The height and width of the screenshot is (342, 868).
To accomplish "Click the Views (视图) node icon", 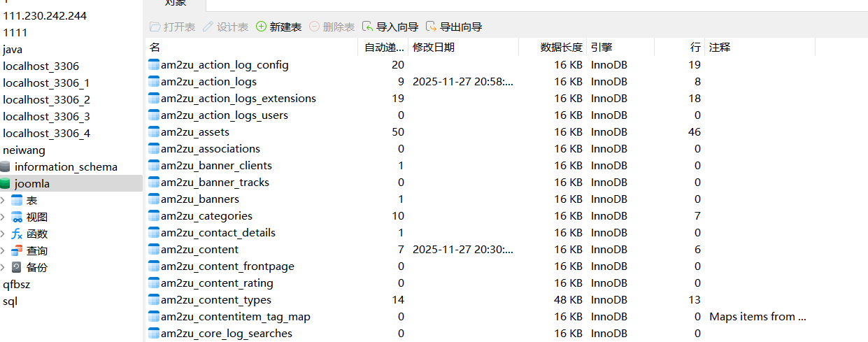I will pyautogui.click(x=17, y=218).
